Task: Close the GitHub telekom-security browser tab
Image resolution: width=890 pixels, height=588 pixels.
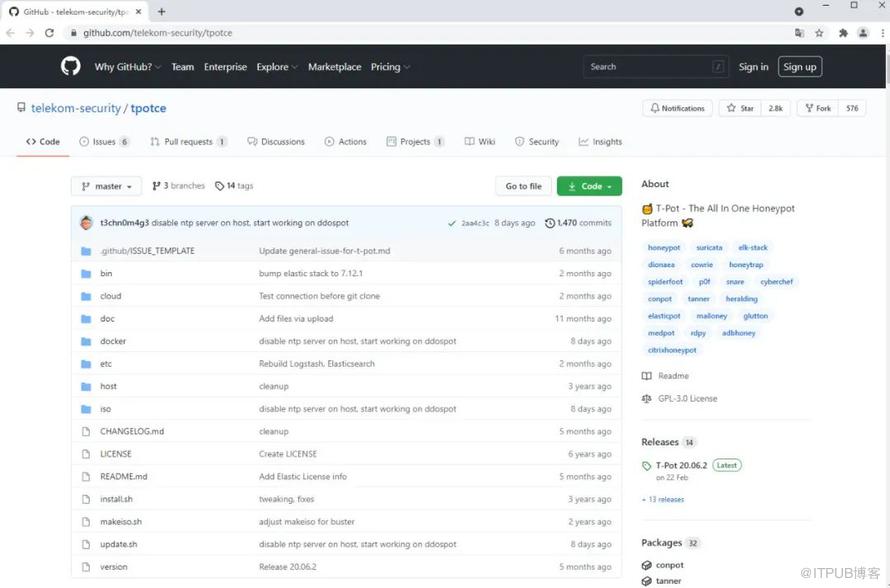Action: pos(138,11)
